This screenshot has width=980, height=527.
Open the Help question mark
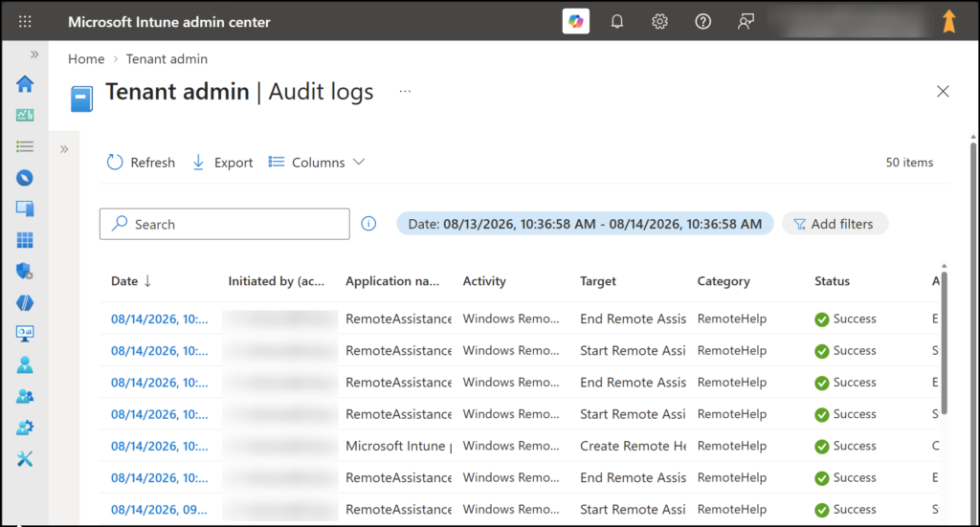pos(702,22)
